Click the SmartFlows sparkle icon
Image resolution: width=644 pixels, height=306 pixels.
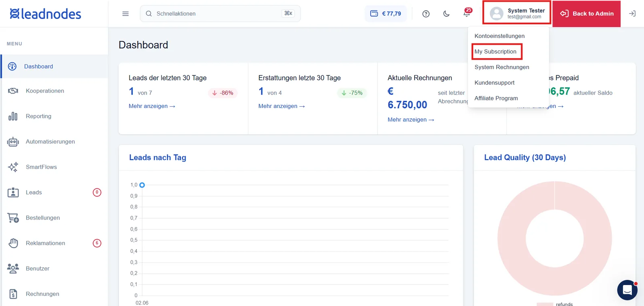pyautogui.click(x=13, y=167)
